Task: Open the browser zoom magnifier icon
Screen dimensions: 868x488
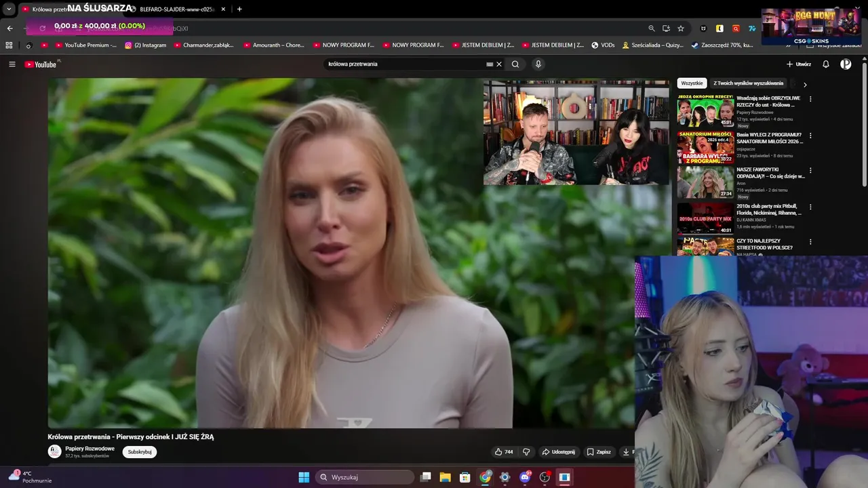Action: [652, 28]
